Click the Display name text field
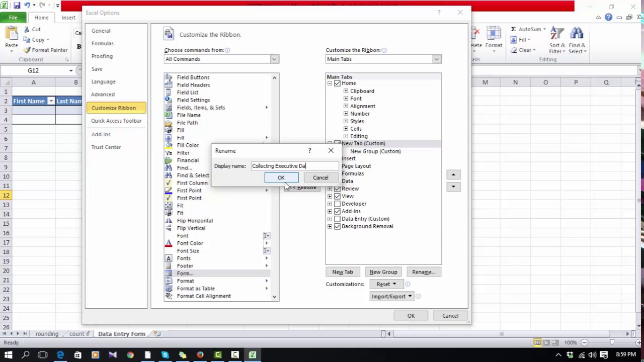The height and width of the screenshot is (362, 644). click(294, 166)
